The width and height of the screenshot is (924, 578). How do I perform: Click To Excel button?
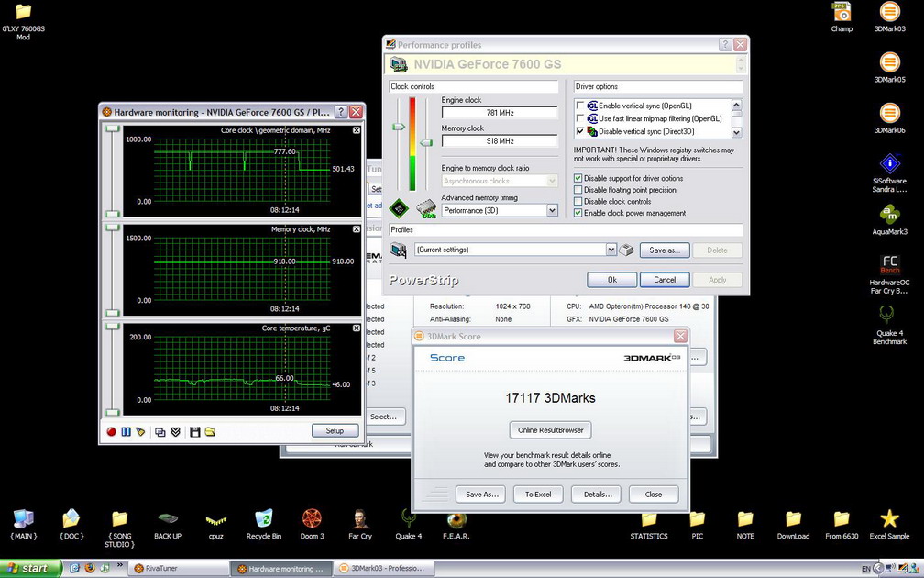pos(538,495)
